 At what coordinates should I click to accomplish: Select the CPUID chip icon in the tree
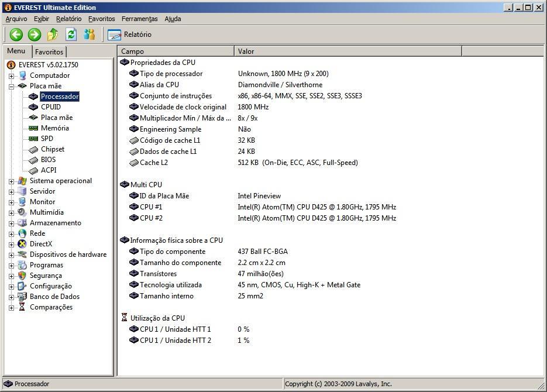pyautogui.click(x=33, y=107)
